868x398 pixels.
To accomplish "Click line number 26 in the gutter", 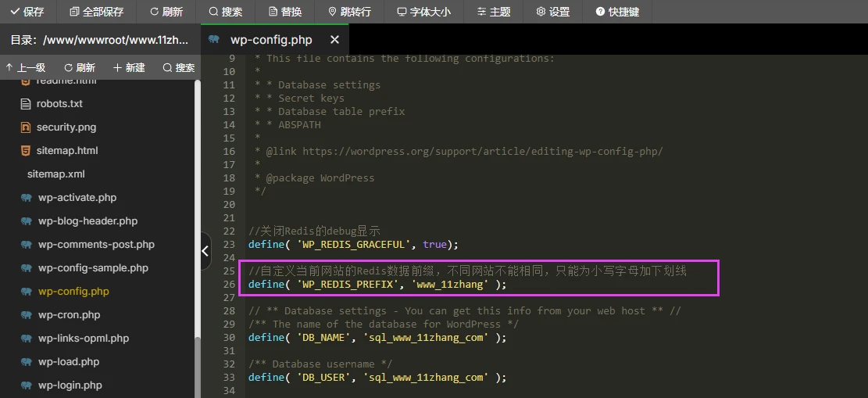I will (229, 285).
